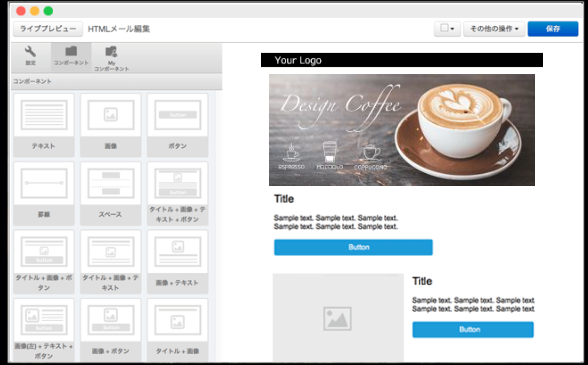Viewport: 588px width, 365px height.
Task: Select the Design Coffee banner image
Action: pos(402,130)
